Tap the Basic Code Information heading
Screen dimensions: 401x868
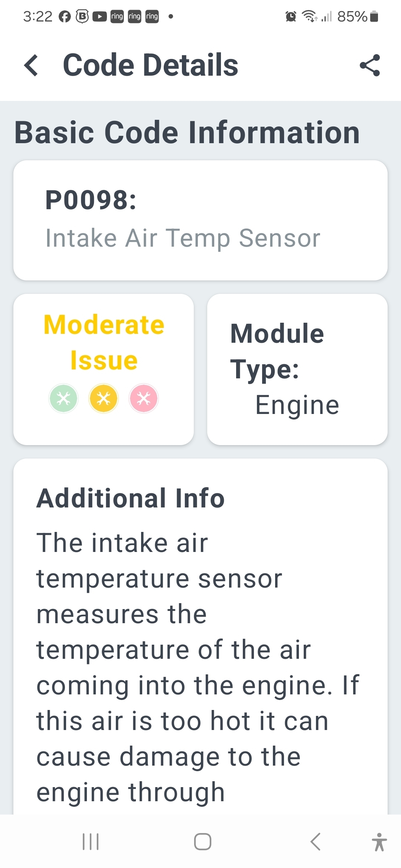coord(187,132)
